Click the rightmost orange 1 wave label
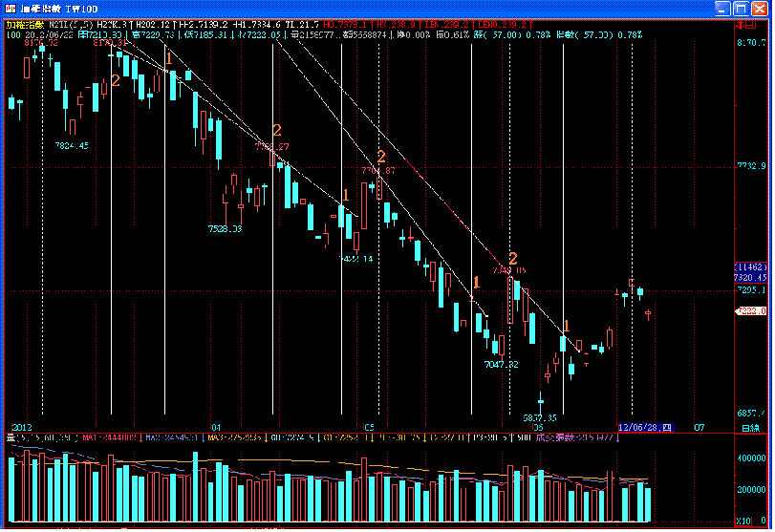This screenshot has height=532, width=775. (567, 326)
